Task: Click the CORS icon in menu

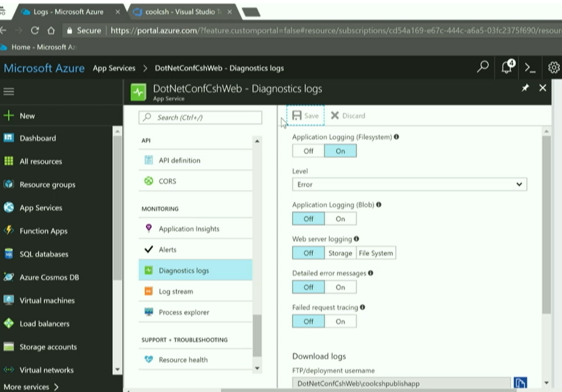Action: coord(149,181)
